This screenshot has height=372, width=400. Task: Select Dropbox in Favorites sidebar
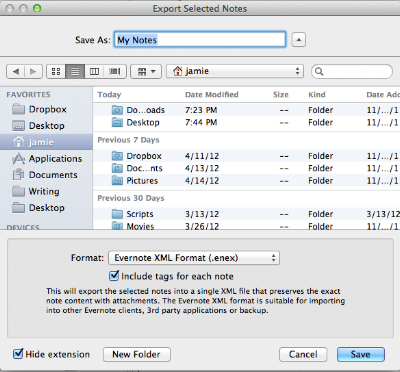click(46, 109)
